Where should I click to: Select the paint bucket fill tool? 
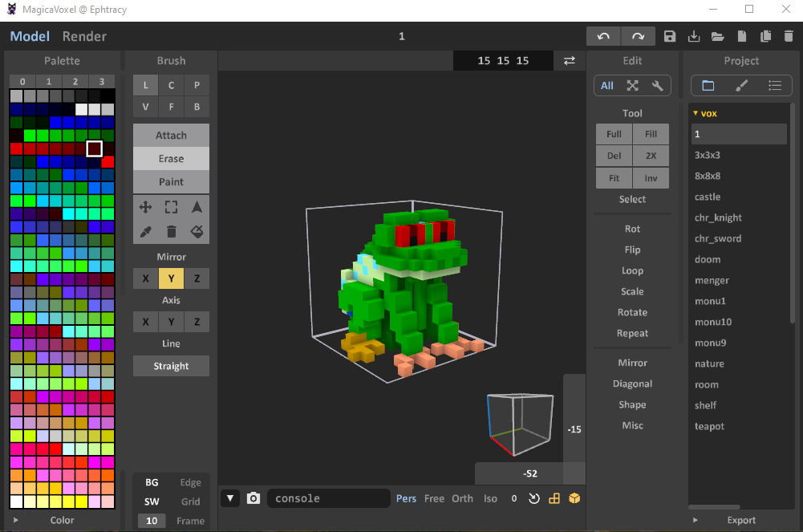pyautogui.click(x=197, y=232)
